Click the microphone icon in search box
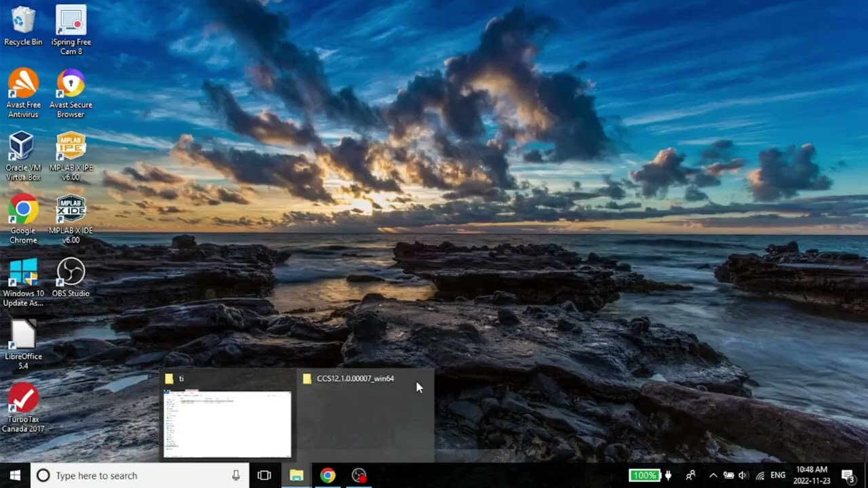The height and width of the screenshot is (488, 868). click(236, 475)
